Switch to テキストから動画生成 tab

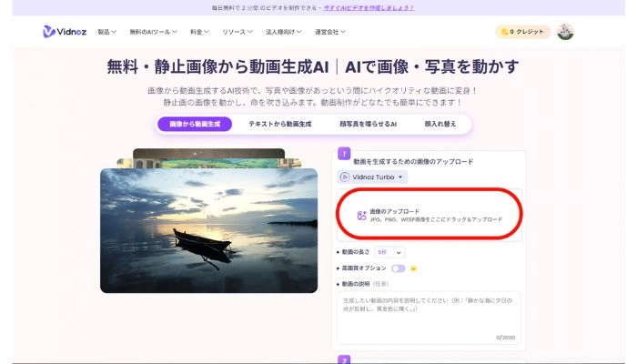[x=279, y=123]
